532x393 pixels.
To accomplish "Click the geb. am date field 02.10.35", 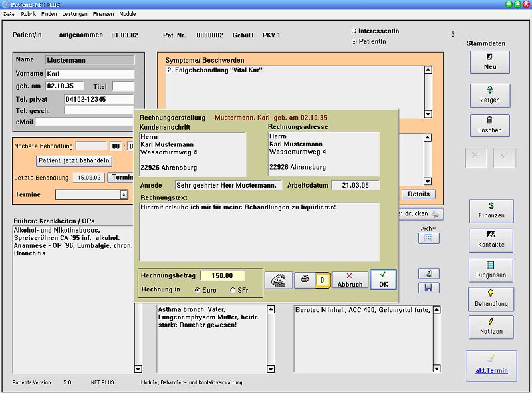I will click(65, 86).
